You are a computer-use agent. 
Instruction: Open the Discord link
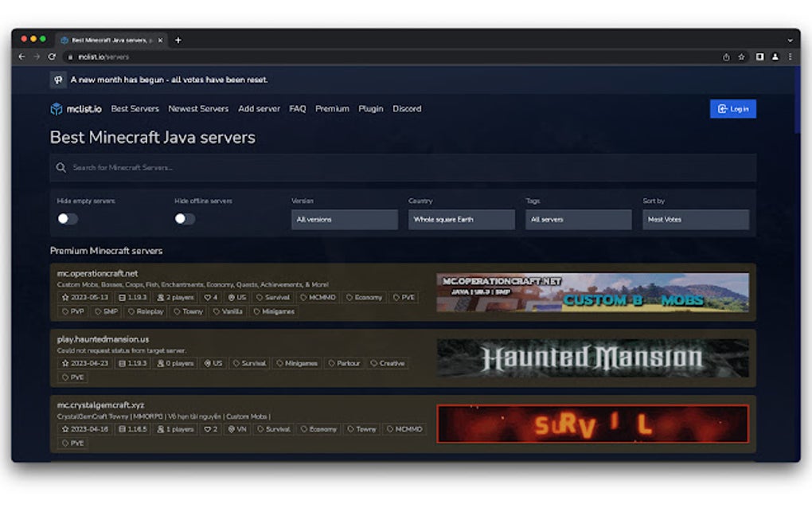point(407,109)
